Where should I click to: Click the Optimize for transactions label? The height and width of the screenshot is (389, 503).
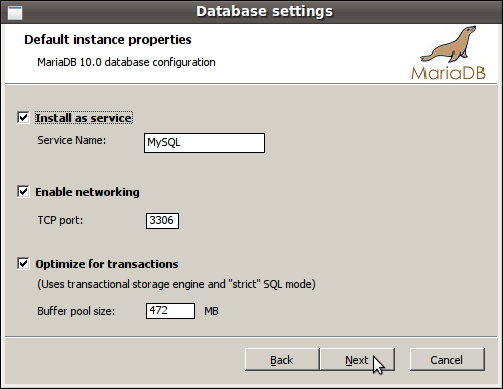click(x=107, y=264)
